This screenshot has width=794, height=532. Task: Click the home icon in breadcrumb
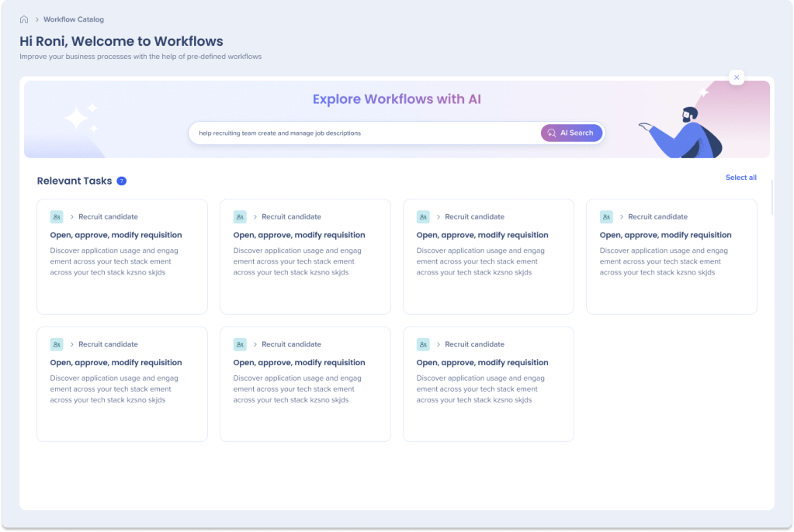[x=24, y=19]
